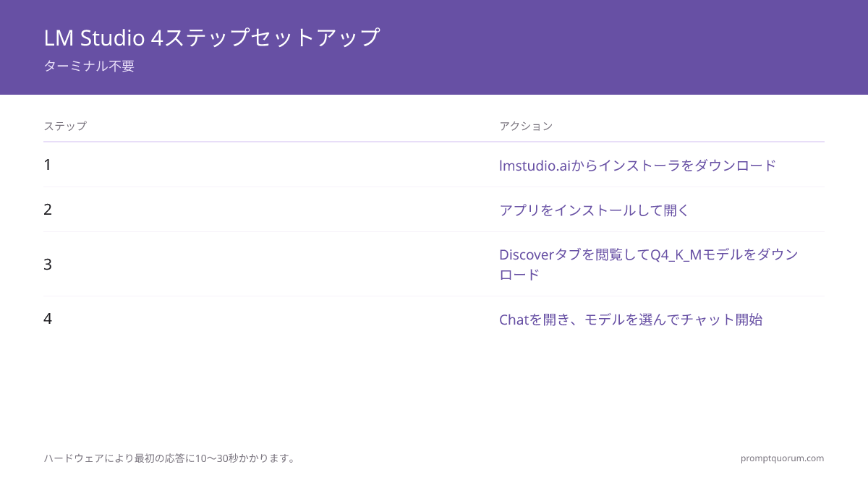868x488 pixels.
Task: Click 'promptquorum.com' in the footer
Action: [x=782, y=458]
